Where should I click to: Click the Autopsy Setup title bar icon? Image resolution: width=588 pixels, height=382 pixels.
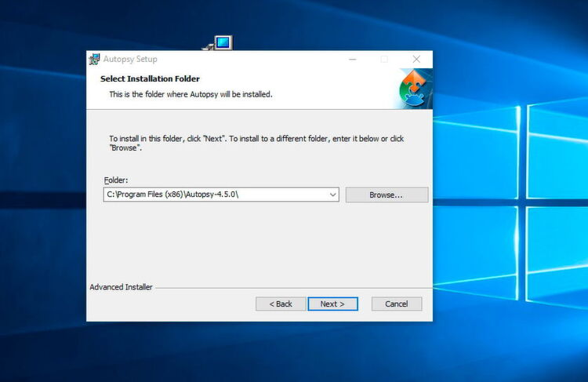(x=94, y=60)
